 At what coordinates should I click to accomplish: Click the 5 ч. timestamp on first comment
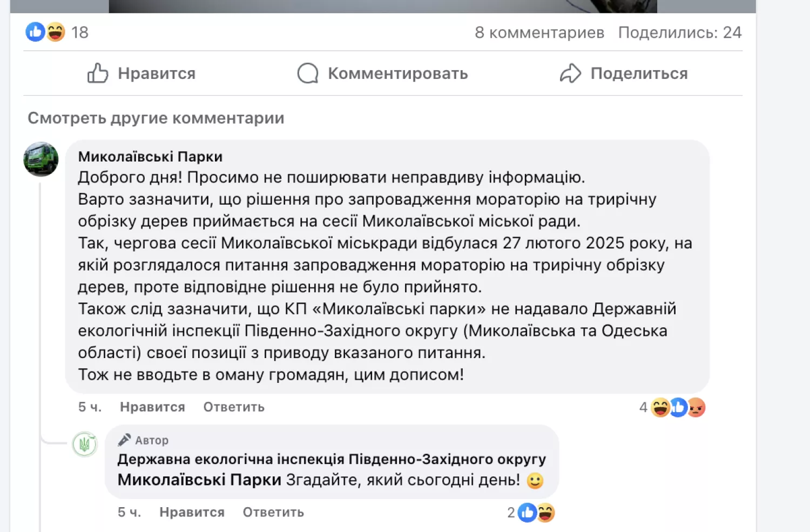pos(90,407)
